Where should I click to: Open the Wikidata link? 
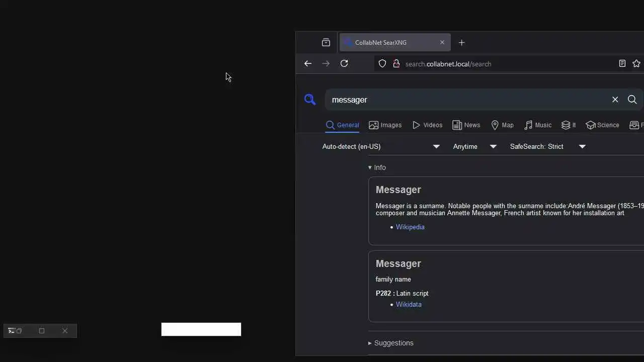point(409,304)
